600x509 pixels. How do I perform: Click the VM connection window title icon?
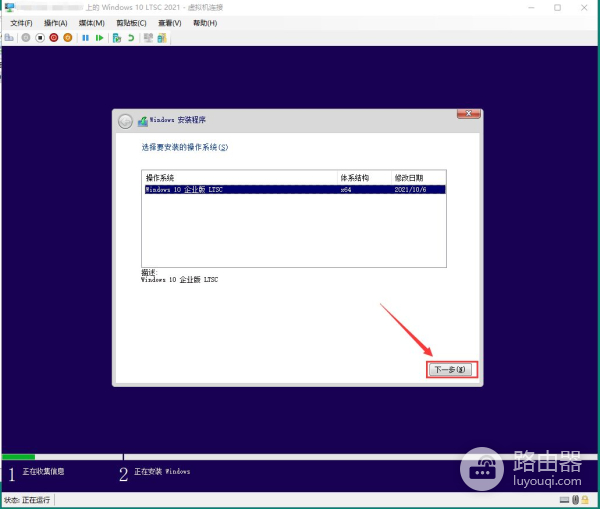pyautogui.click(x=9, y=7)
